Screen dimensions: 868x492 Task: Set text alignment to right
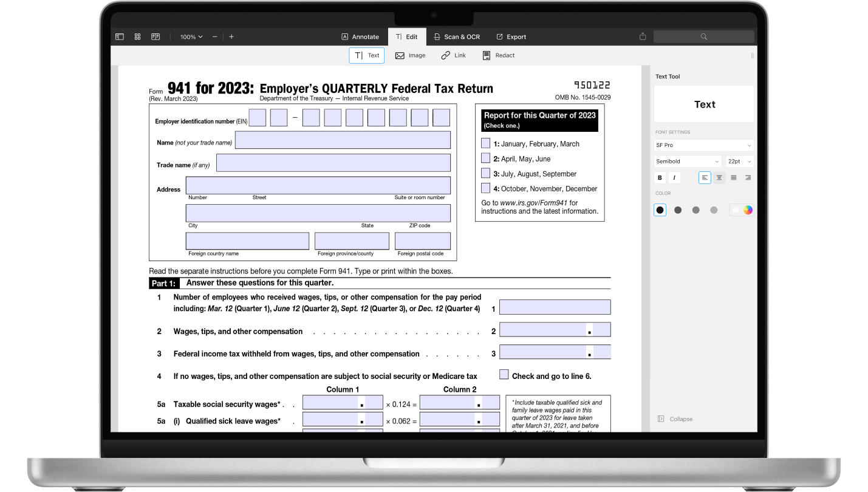pos(748,178)
